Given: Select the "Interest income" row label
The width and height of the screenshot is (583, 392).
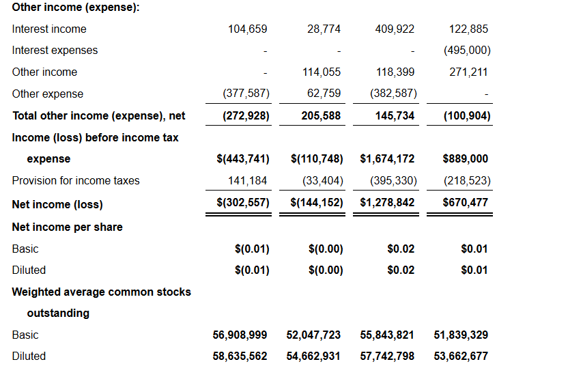Looking at the screenshot, I should [49, 29].
